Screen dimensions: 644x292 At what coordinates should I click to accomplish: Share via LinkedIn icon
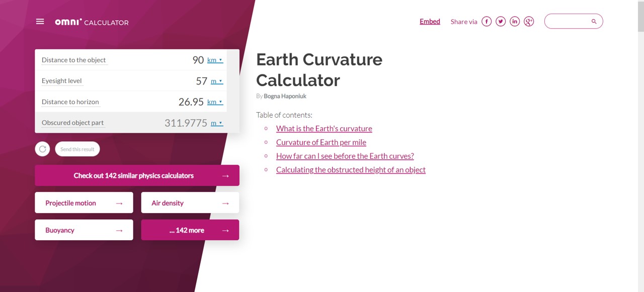click(x=515, y=21)
